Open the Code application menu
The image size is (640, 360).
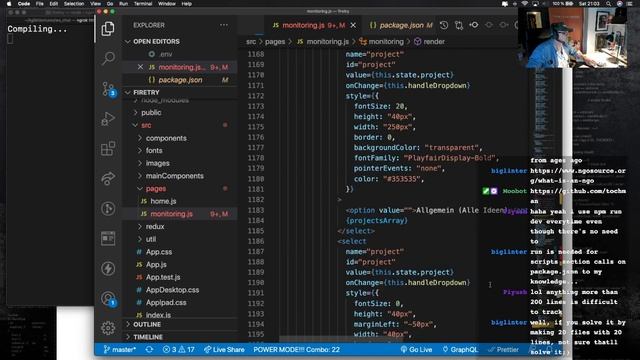pos(24,4)
